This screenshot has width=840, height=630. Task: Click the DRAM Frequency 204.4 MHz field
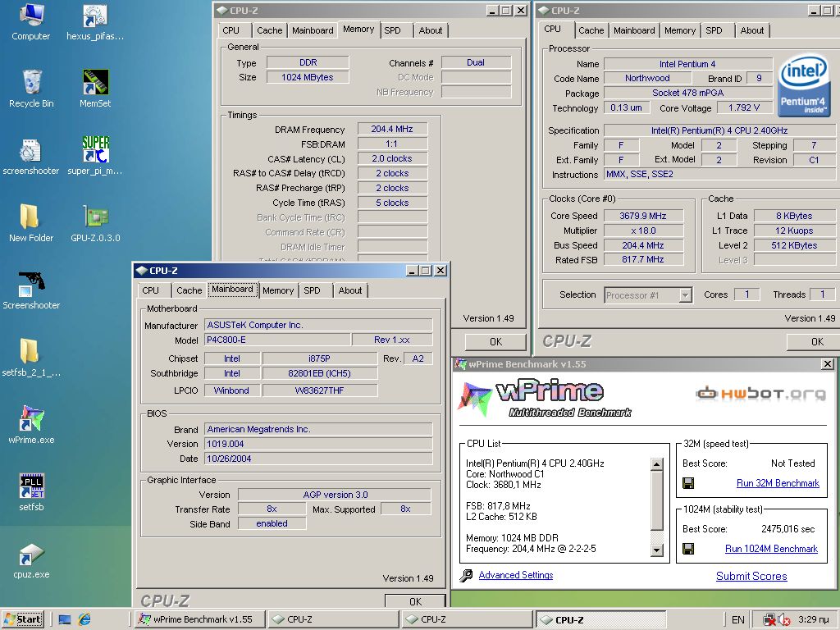(392, 129)
